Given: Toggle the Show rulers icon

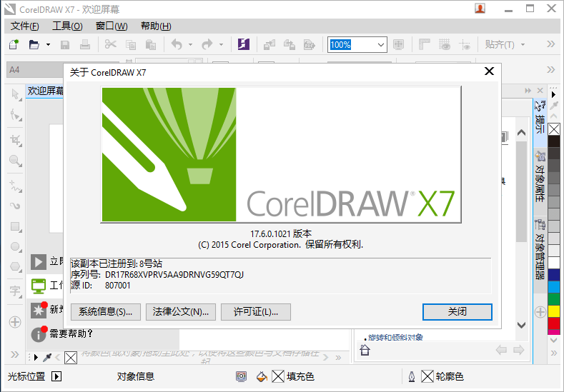Looking at the screenshot, I should pyautogui.click(x=425, y=44).
